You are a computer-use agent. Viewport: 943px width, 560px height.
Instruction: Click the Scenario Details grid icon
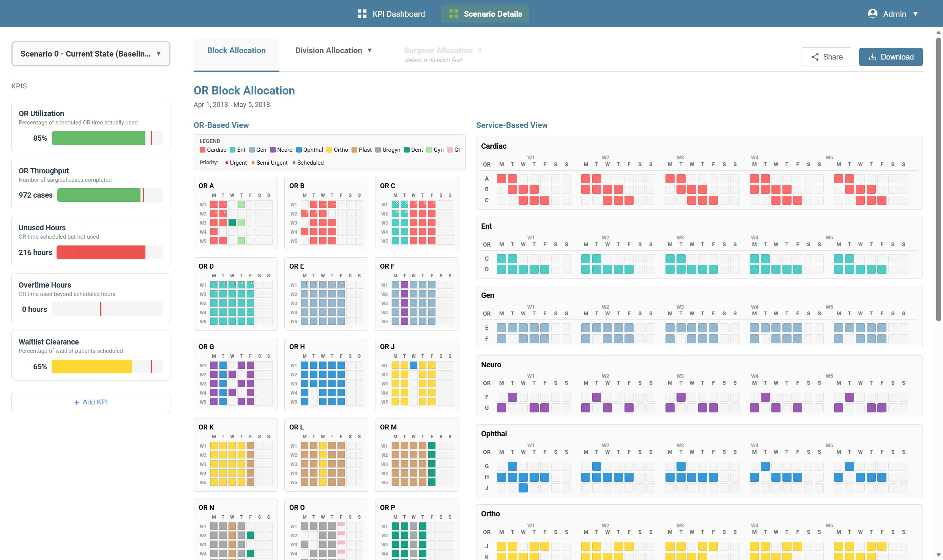pos(453,14)
